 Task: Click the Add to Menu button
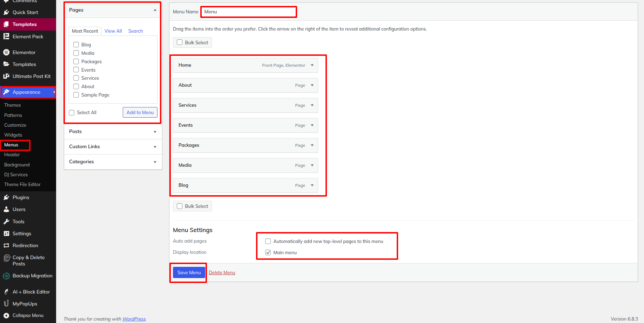pos(140,112)
